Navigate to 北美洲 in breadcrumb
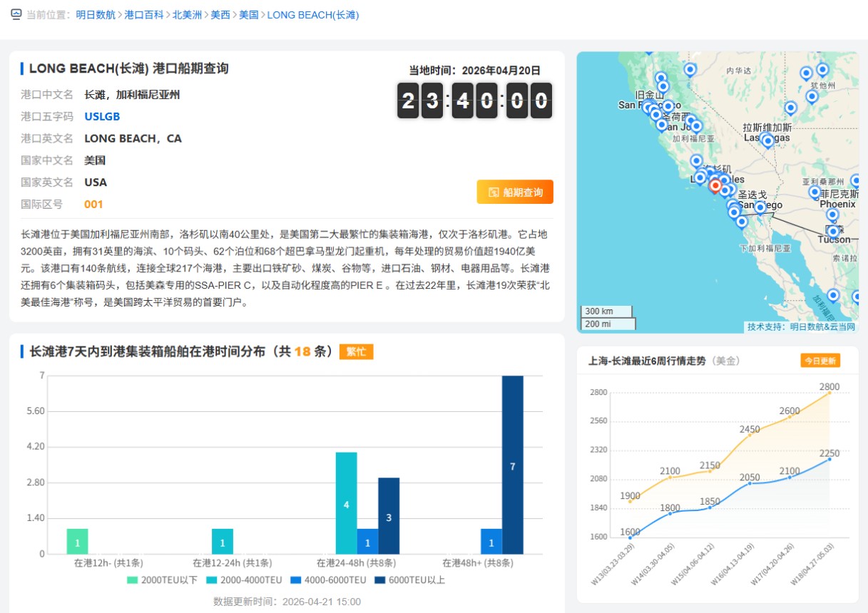Screen dimensions: 868x613 tap(187, 15)
